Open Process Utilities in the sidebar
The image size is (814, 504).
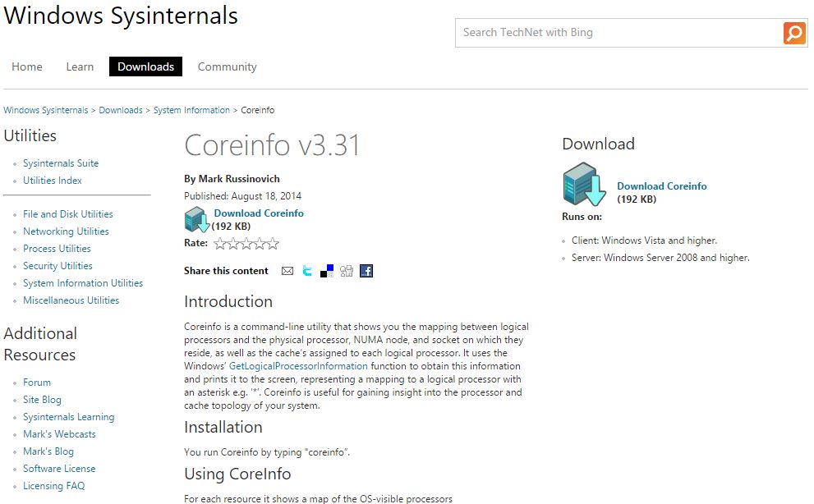point(57,249)
